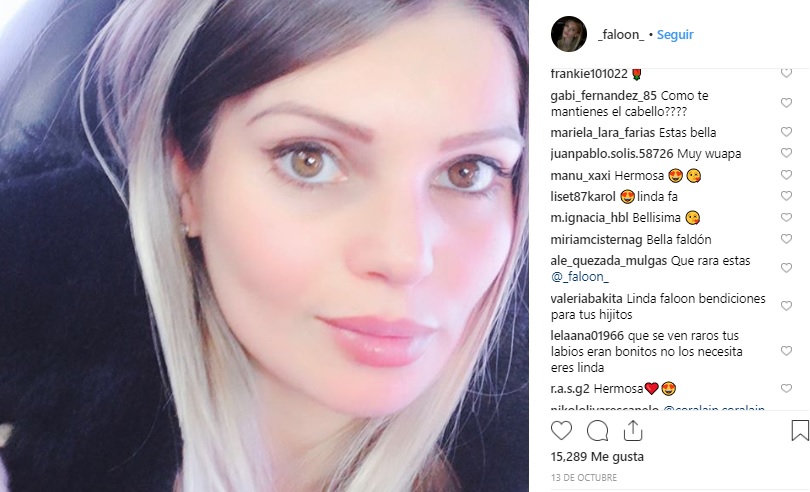Like lelaana01966's comment about lips
The width and height of the screenshot is (810, 492).
click(x=786, y=351)
